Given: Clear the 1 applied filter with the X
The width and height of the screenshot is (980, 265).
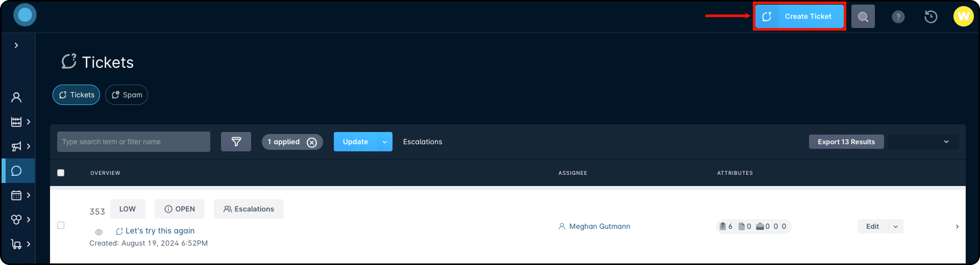Looking at the screenshot, I should [312, 142].
